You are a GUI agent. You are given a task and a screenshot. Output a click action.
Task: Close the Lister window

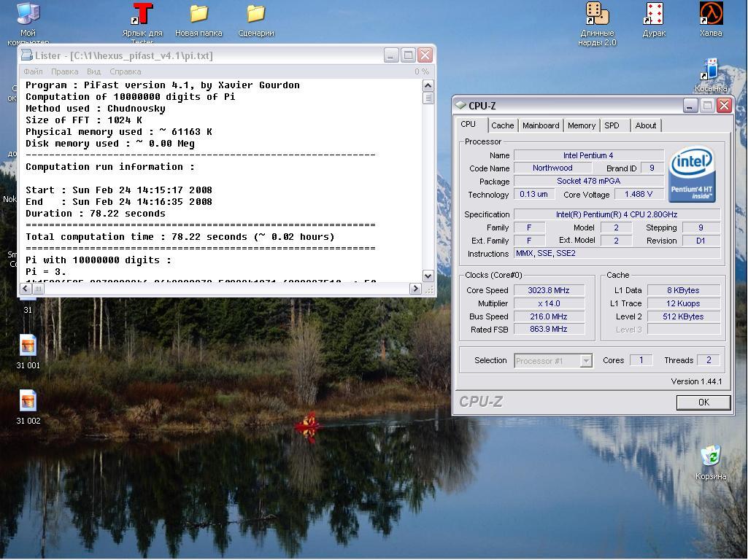(x=425, y=55)
